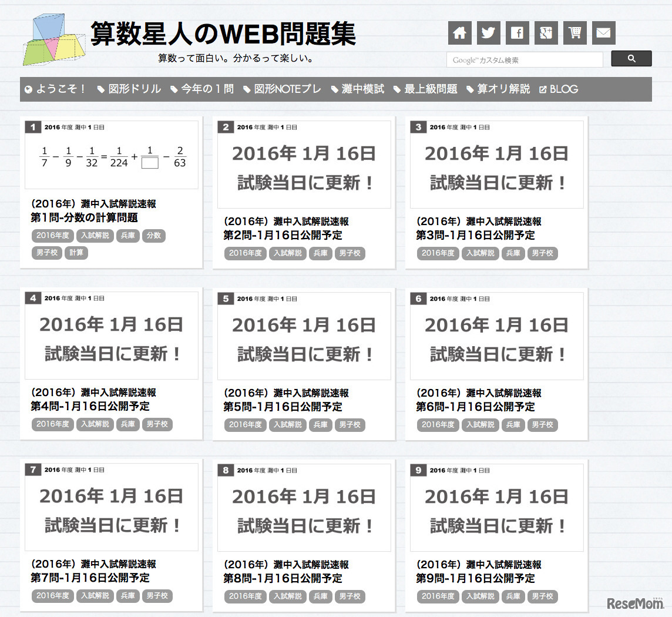Click the Google+ icon
This screenshot has width=672, height=617.
546,33
